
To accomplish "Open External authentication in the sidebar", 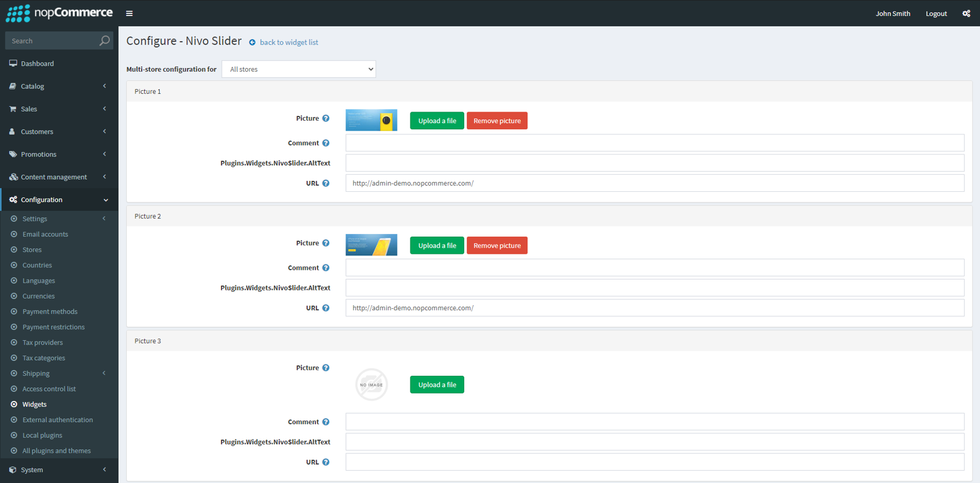I will [x=58, y=420].
